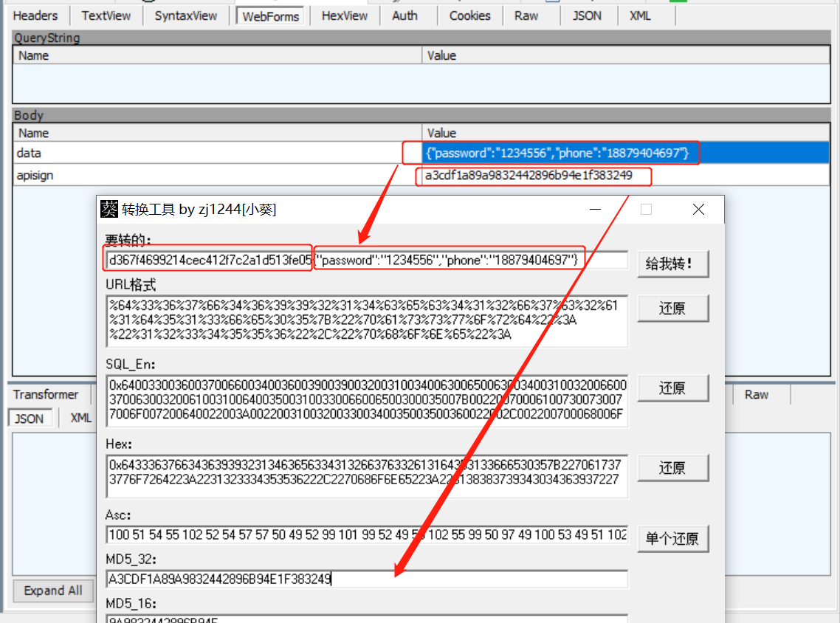
Task: Switch to the Auth tab
Action: coord(405,16)
